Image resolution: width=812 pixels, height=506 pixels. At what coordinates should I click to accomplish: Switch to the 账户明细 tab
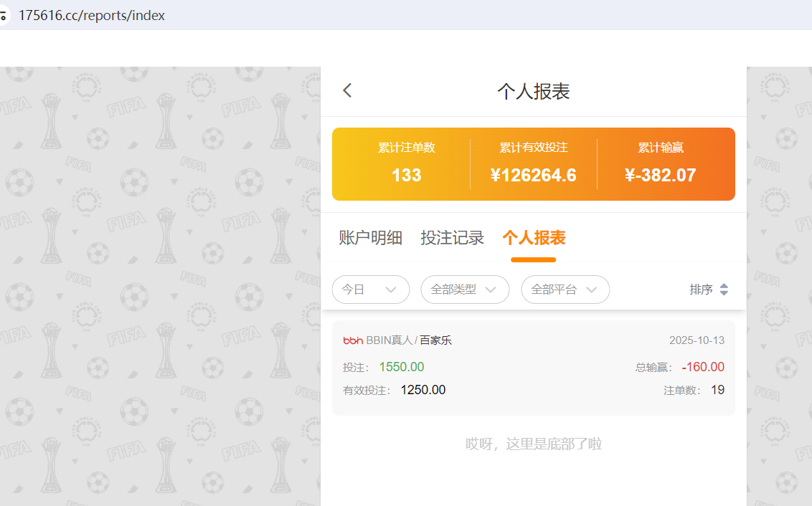click(370, 237)
